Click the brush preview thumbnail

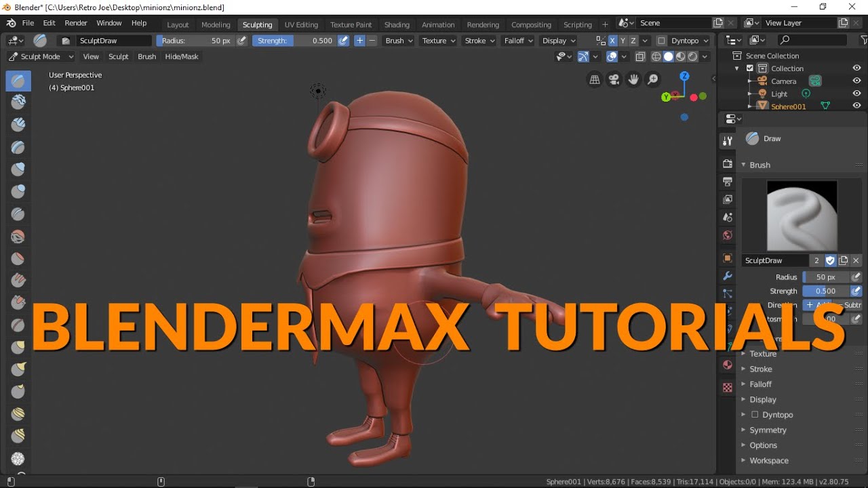pos(802,216)
